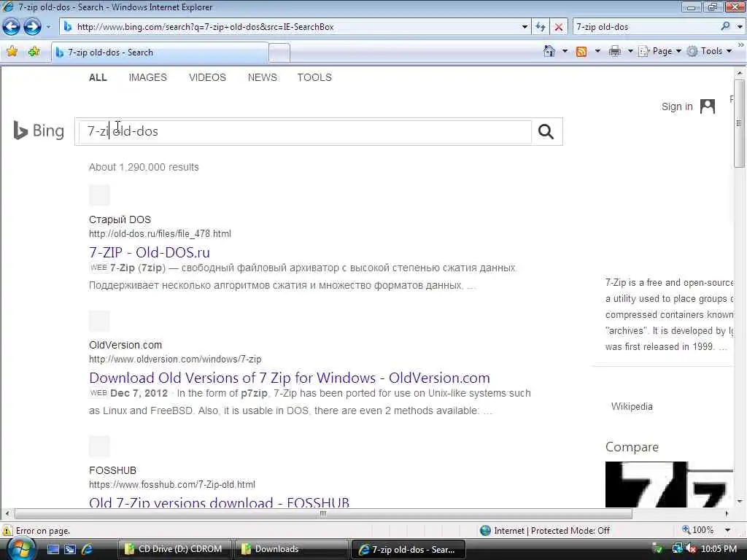Open the Page menu
The image size is (747, 560).
(659, 51)
